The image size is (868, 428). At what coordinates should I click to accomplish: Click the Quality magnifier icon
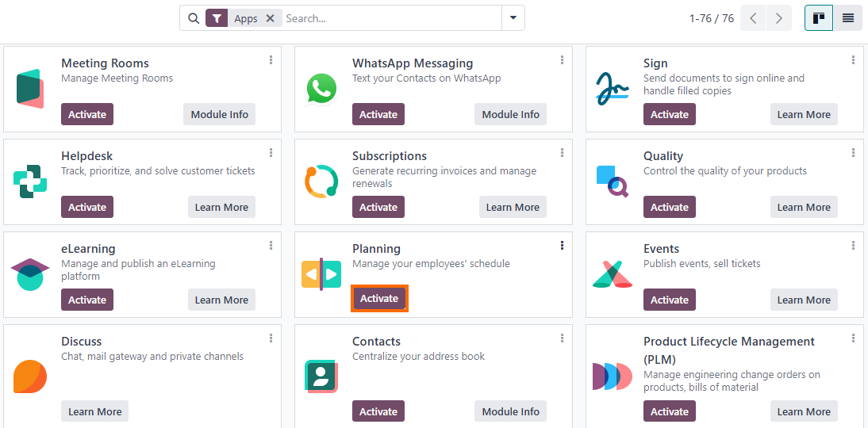coord(613,182)
